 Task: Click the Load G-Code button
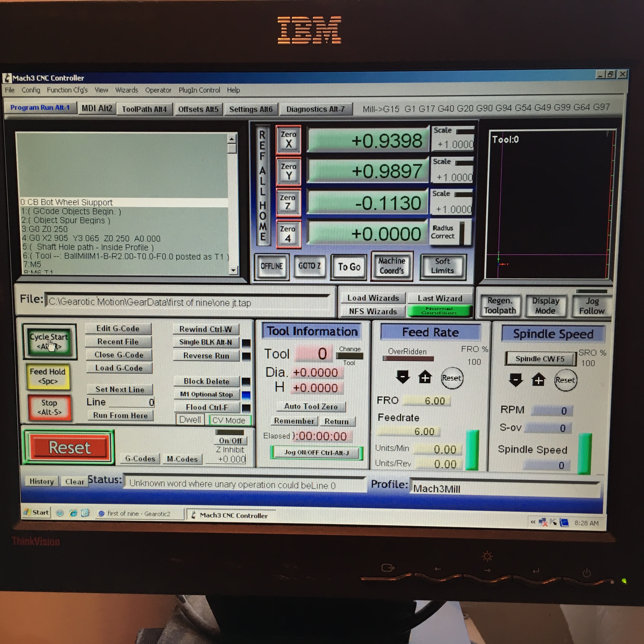(x=119, y=368)
